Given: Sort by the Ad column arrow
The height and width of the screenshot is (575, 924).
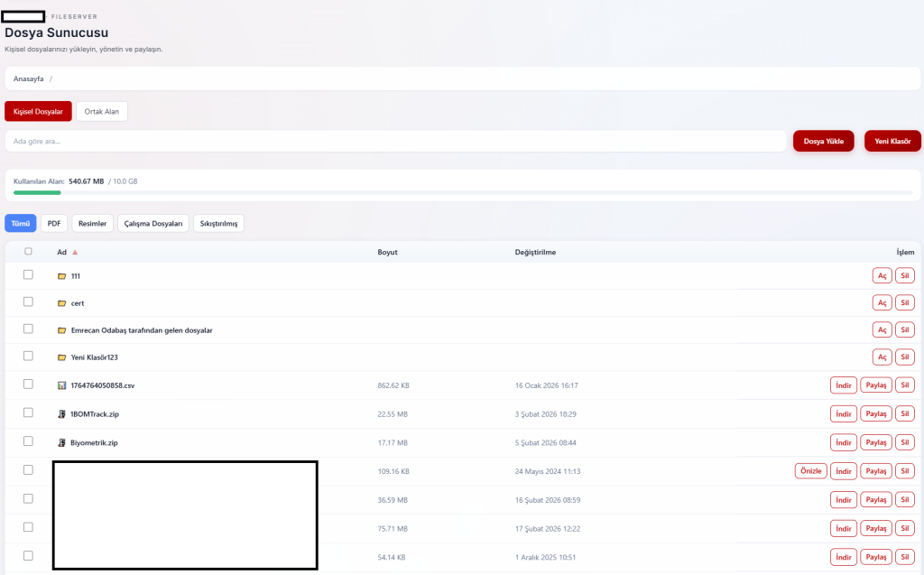Looking at the screenshot, I should click(x=75, y=253).
